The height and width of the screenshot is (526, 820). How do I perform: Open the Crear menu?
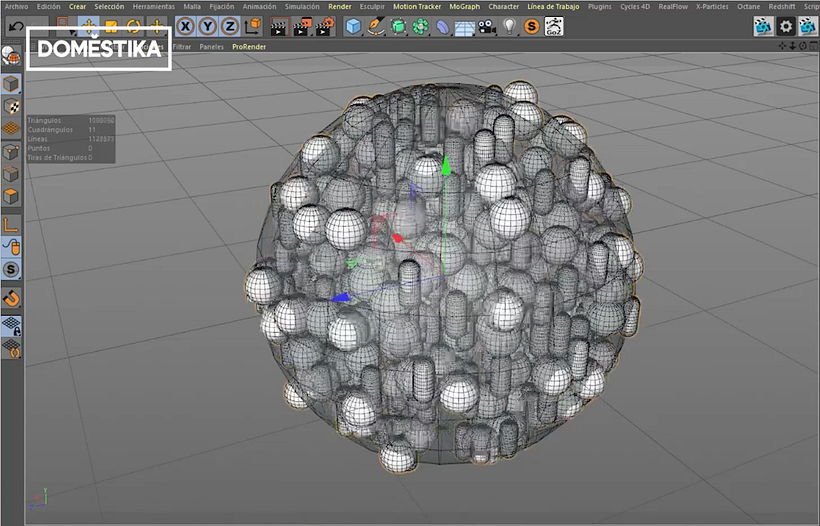click(x=77, y=6)
